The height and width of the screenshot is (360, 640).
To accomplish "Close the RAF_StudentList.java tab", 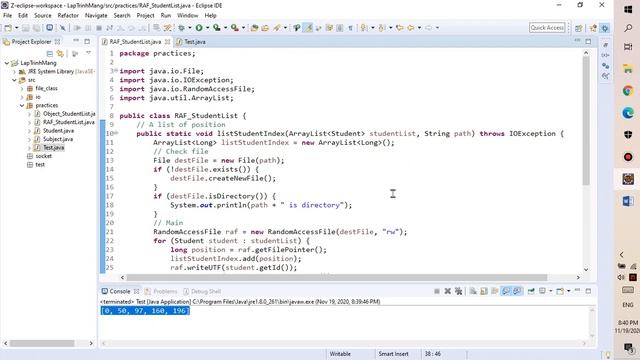I will click(x=167, y=42).
